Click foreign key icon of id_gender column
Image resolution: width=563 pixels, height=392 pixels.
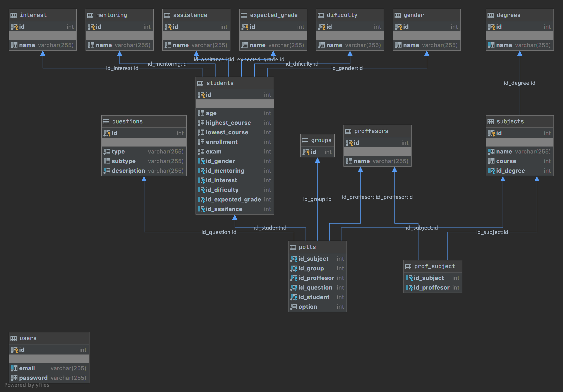tap(201, 161)
